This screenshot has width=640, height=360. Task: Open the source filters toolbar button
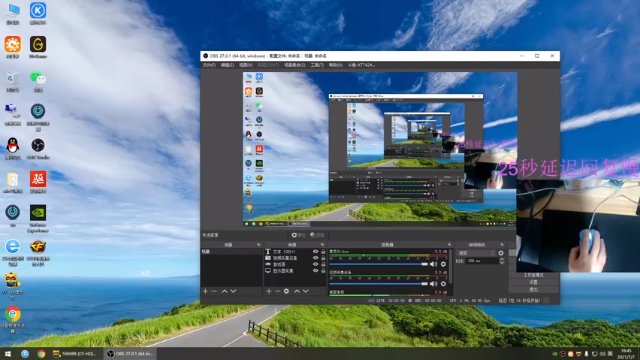(x=317, y=235)
